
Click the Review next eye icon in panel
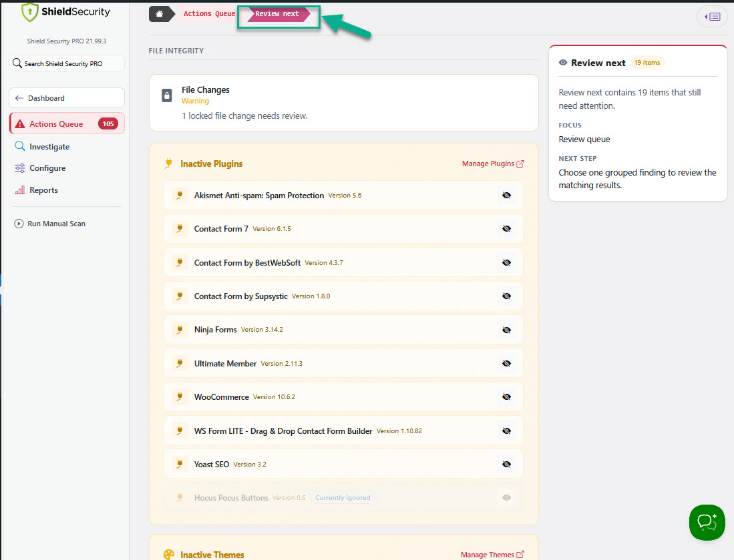click(x=563, y=63)
